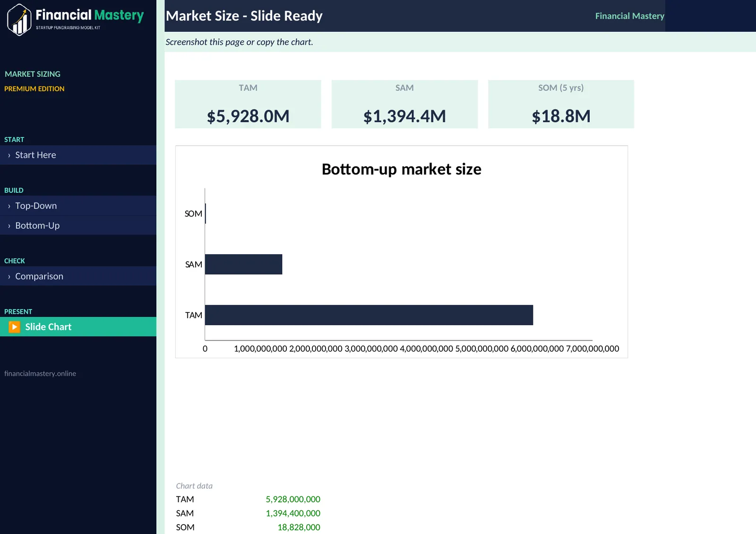This screenshot has width=756, height=534.
Task: Click the PRESENT section heading
Action: (x=18, y=312)
